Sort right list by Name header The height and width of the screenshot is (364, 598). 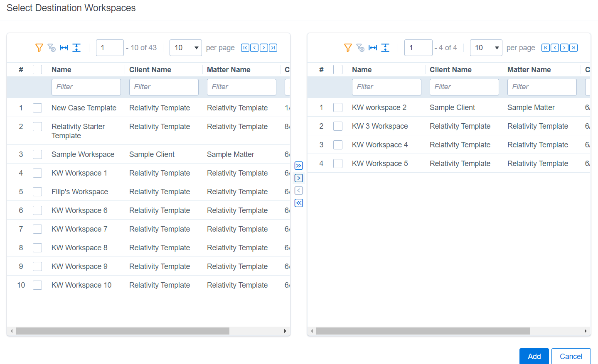[x=362, y=70]
